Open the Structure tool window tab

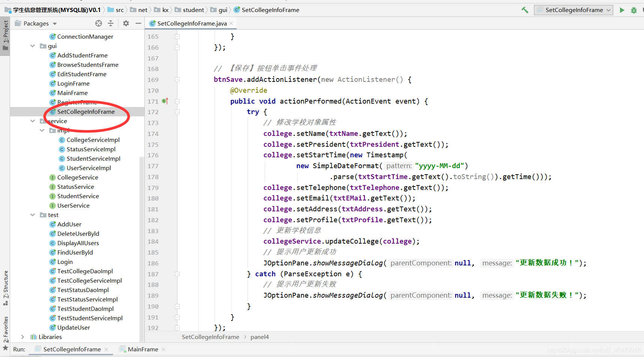click(x=5, y=288)
